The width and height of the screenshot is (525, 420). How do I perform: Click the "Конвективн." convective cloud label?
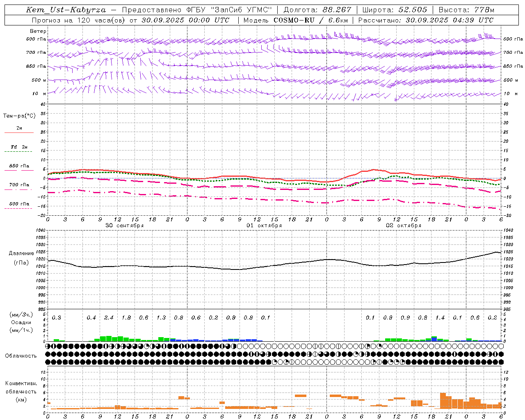[x=21, y=383]
